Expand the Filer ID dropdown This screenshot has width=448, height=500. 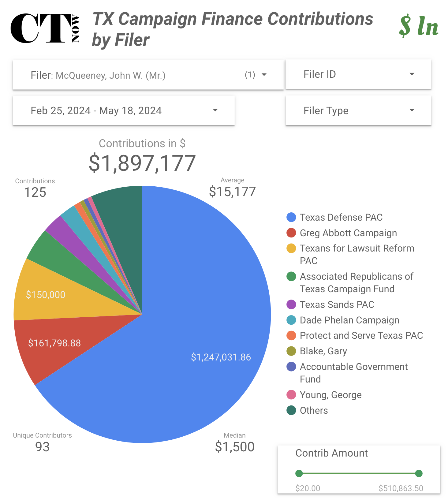[358, 74]
